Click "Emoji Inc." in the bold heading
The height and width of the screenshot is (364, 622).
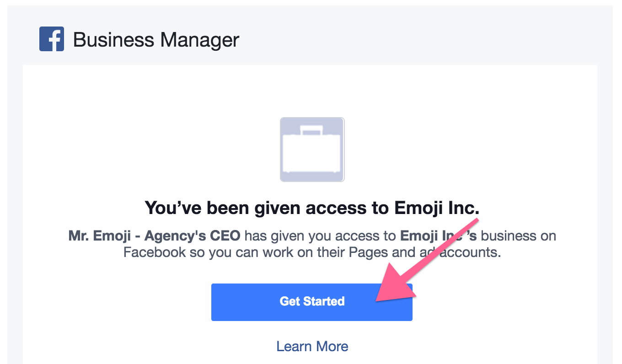coord(436,208)
